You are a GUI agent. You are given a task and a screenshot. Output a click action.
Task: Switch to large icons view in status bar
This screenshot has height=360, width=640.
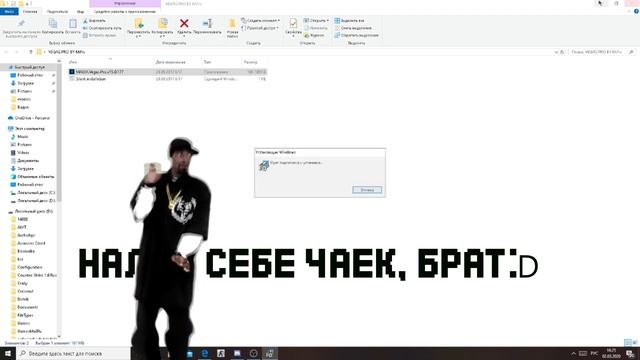[635, 342]
